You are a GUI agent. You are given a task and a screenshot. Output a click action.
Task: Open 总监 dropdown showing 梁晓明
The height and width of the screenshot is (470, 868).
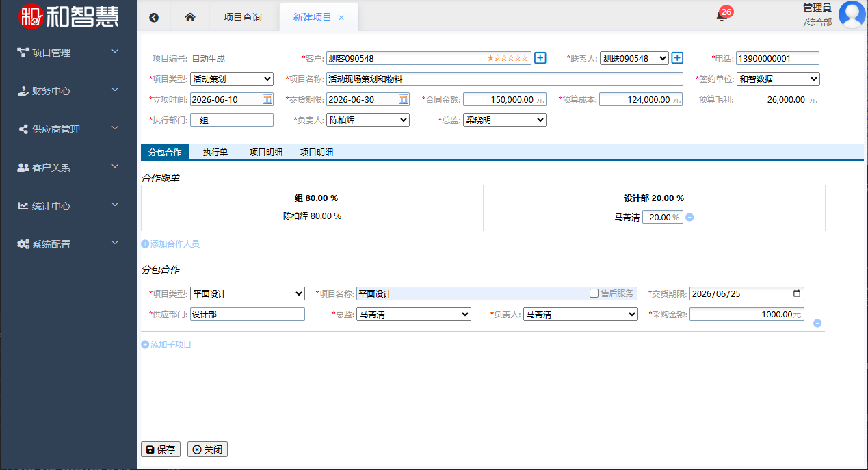click(505, 120)
